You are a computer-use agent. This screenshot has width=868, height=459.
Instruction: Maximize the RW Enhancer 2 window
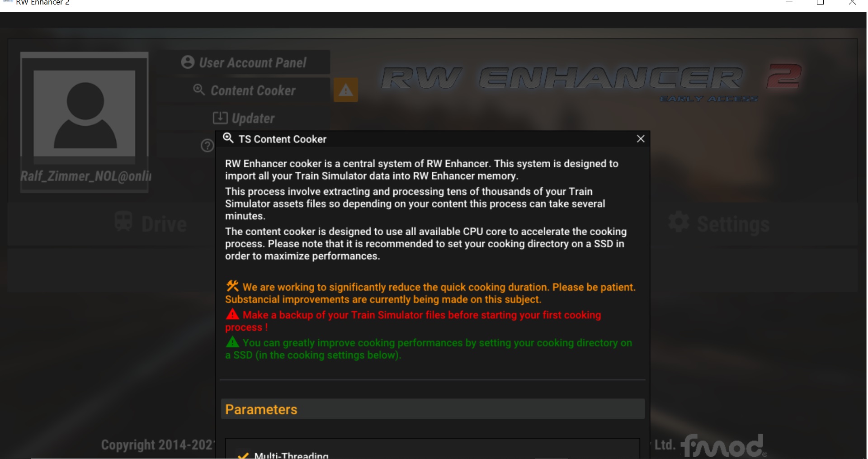click(x=821, y=2)
